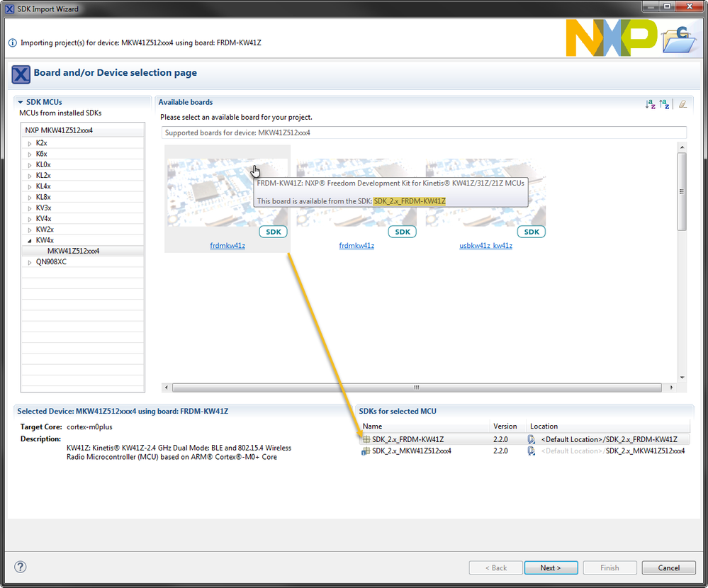Image resolution: width=708 pixels, height=588 pixels.
Task: Click scroll-up arrow of boards list
Action: click(682, 147)
